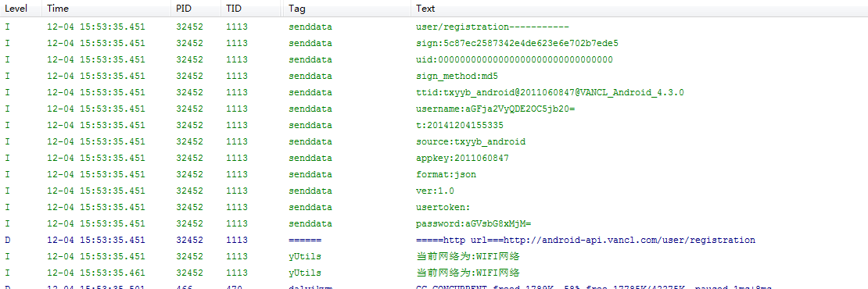
Task: Click the '======' tag in the debug row
Action: pyautogui.click(x=305, y=240)
